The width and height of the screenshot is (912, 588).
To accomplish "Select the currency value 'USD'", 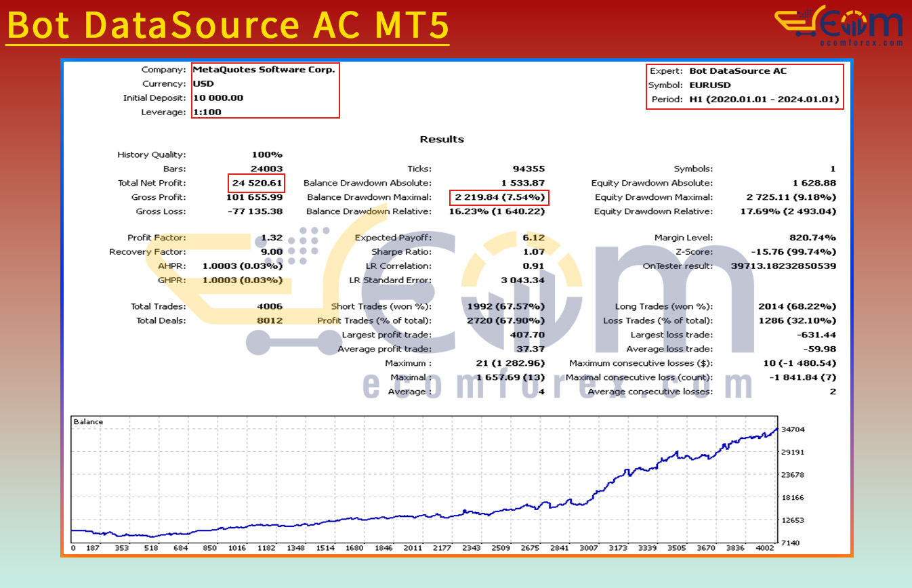I will point(203,84).
